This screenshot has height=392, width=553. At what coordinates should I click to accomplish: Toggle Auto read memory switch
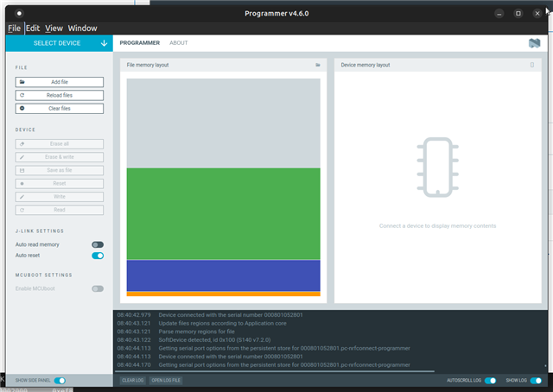click(98, 244)
